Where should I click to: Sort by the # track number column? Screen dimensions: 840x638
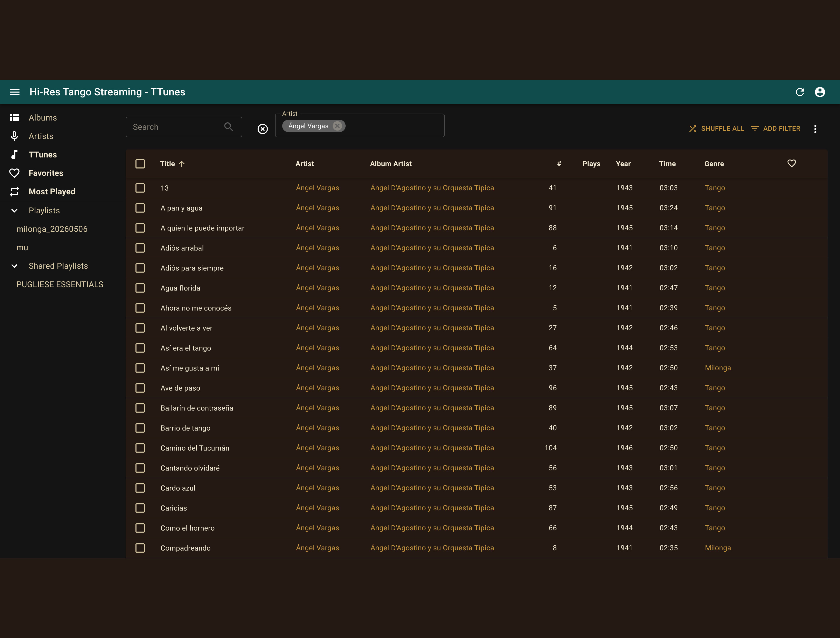pos(559,164)
